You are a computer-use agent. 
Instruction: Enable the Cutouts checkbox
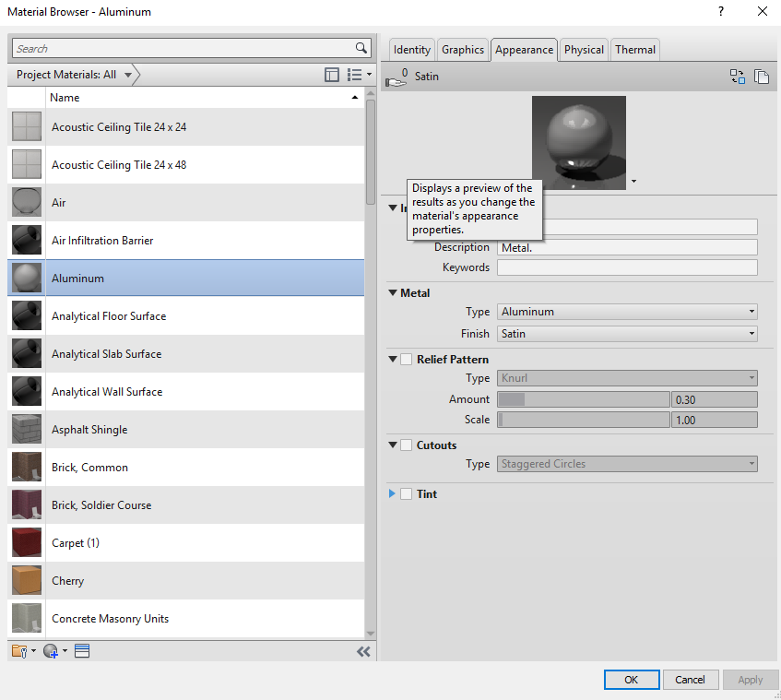pos(404,445)
